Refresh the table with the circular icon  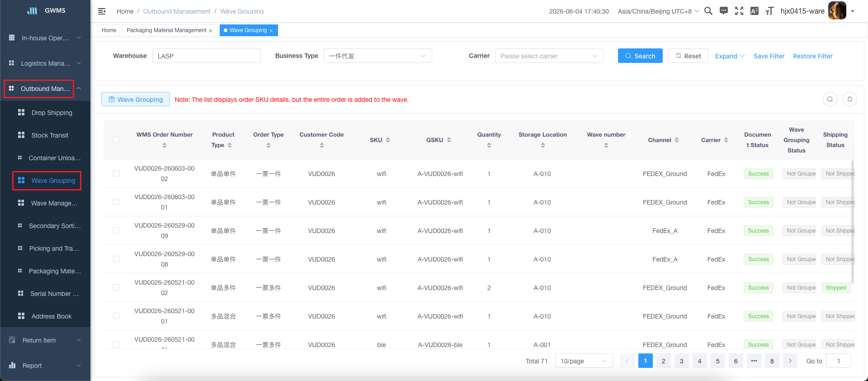(x=850, y=99)
